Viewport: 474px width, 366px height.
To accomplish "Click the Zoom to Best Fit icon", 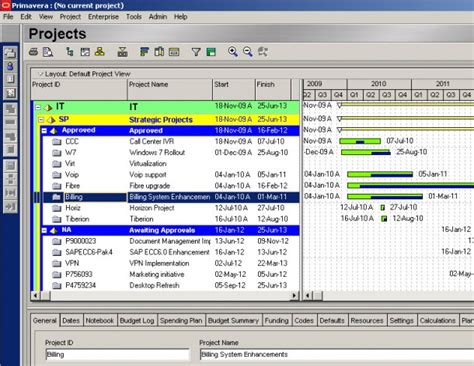I will [x=263, y=52].
